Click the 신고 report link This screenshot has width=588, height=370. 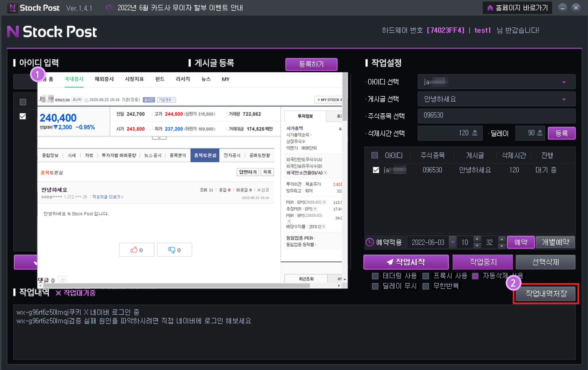pyautogui.click(x=263, y=190)
